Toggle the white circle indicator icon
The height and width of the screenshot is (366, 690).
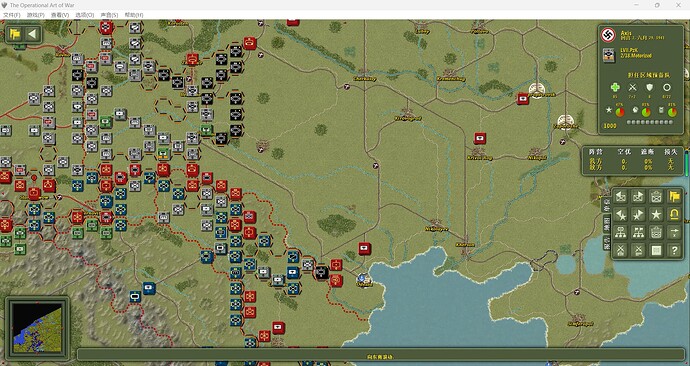coord(667,88)
